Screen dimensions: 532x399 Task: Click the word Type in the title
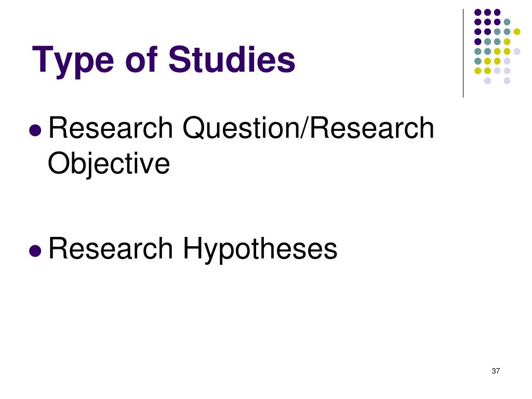(73, 61)
